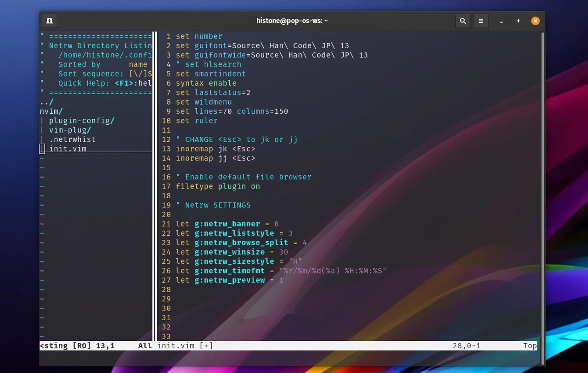Click the g:netrw_preview setting line
The image size is (588, 373).
click(230, 280)
